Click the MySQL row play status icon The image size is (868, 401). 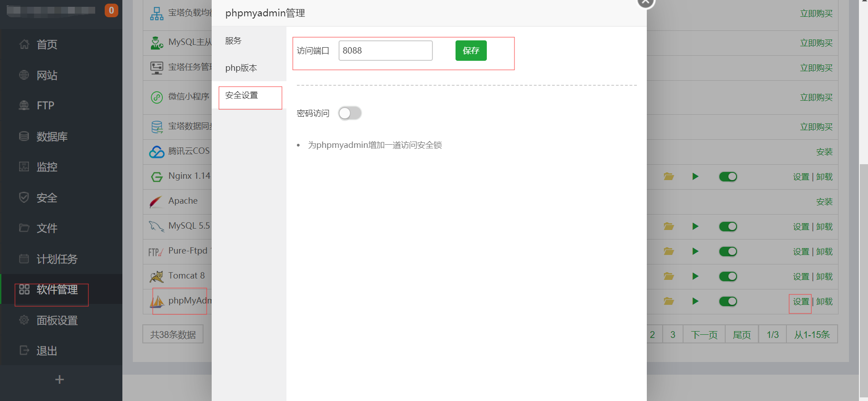[695, 226]
